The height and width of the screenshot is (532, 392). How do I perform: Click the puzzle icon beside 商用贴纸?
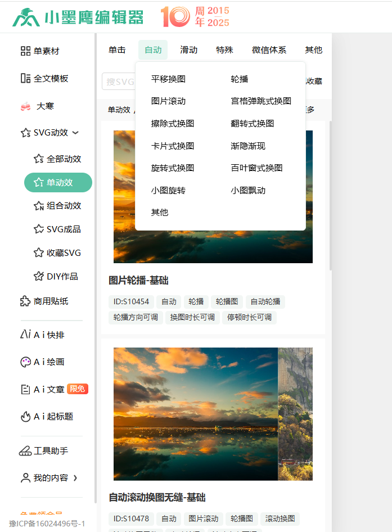(x=25, y=301)
